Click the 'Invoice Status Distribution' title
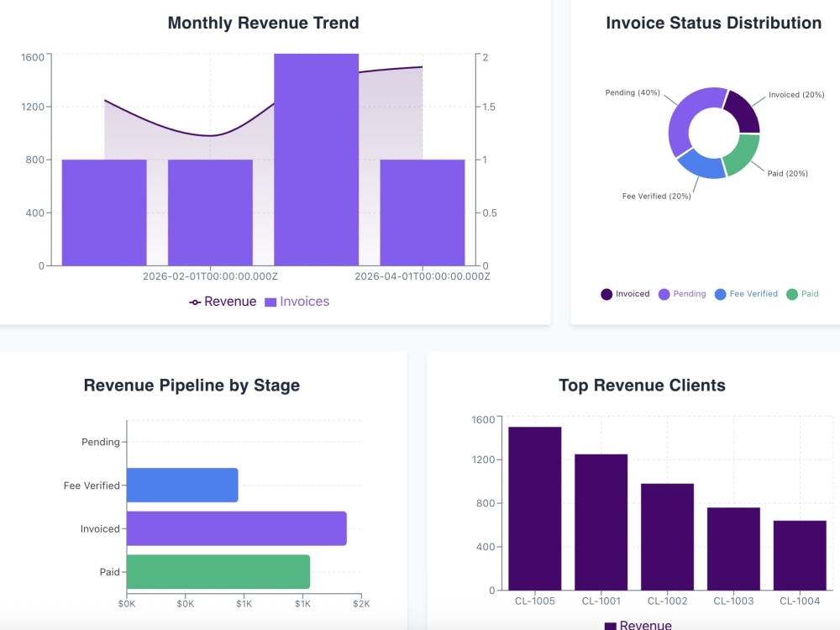Image resolution: width=840 pixels, height=630 pixels. (x=713, y=23)
